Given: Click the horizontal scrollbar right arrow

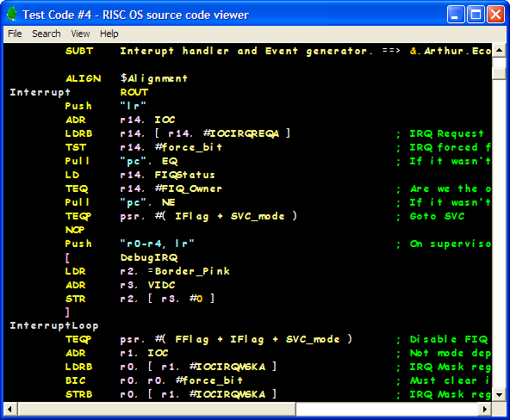Looking at the screenshot, I should click(485, 409).
